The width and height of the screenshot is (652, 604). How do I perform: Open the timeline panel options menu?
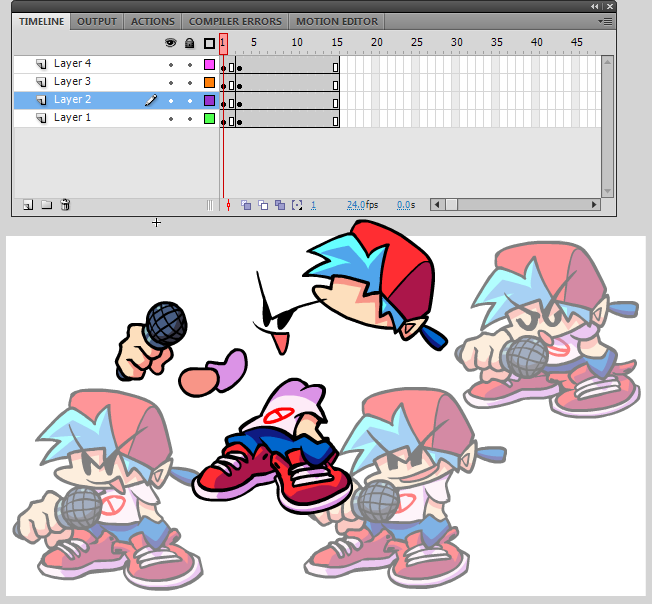coord(605,21)
